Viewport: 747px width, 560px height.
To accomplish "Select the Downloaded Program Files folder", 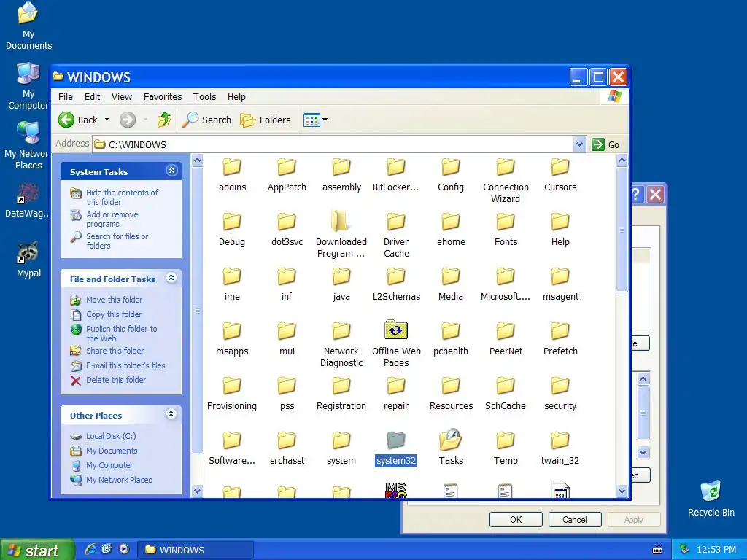I will [341, 235].
